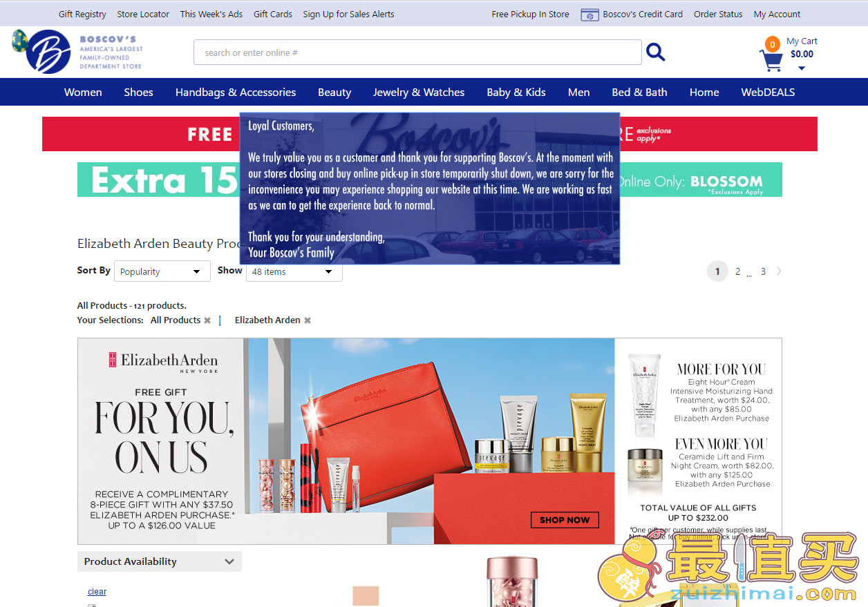The image size is (868, 607).
Task: Click the Order Status link
Action: 718,14
